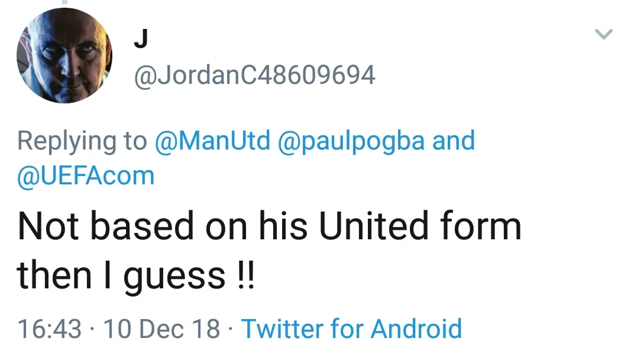Click the word 'form' in the tweet
This screenshot has height=364, width=634.
point(480,226)
